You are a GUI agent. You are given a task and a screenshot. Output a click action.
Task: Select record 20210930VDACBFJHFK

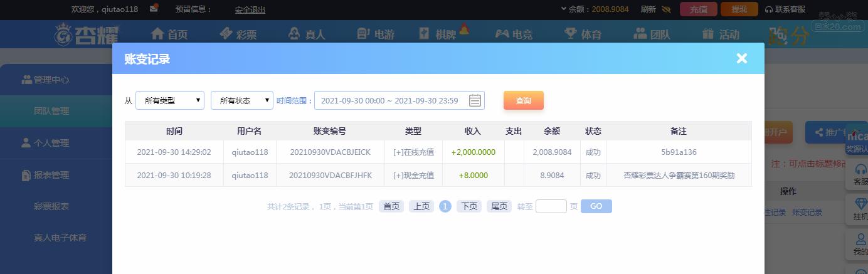pyautogui.click(x=330, y=175)
